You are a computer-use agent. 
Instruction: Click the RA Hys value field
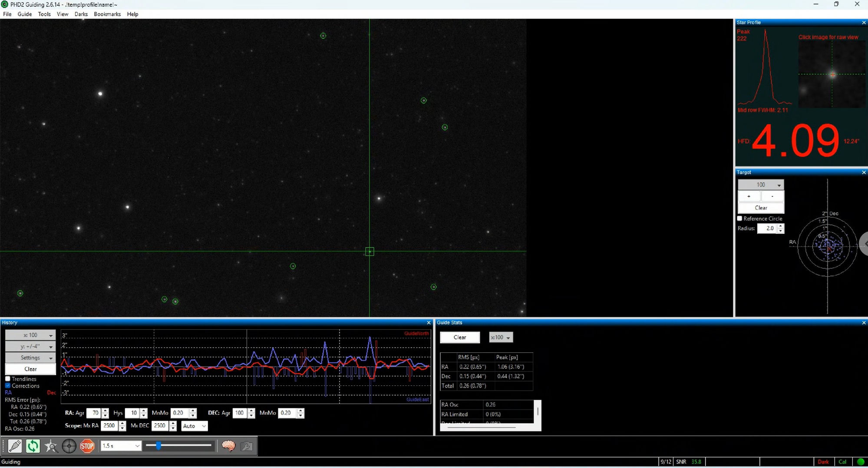tap(132, 413)
